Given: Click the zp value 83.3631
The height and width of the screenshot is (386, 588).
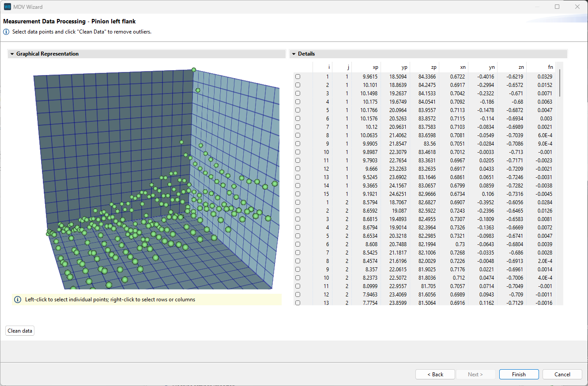Looking at the screenshot, I should [x=427, y=161].
